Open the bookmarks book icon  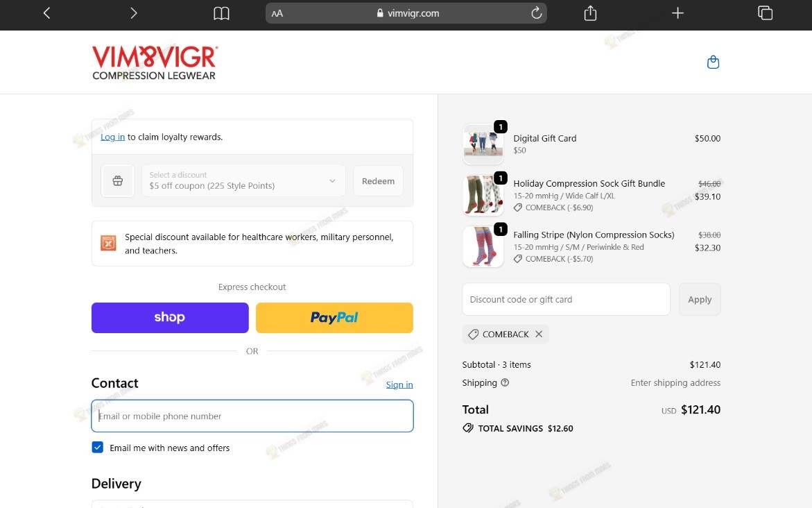[x=221, y=13]
